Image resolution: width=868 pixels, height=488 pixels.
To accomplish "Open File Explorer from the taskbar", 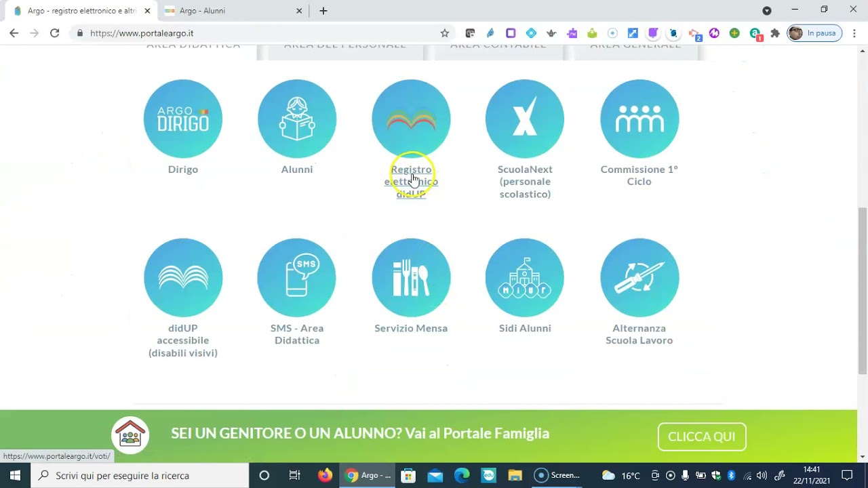I will pyautogui.click(x=515, y=475).
